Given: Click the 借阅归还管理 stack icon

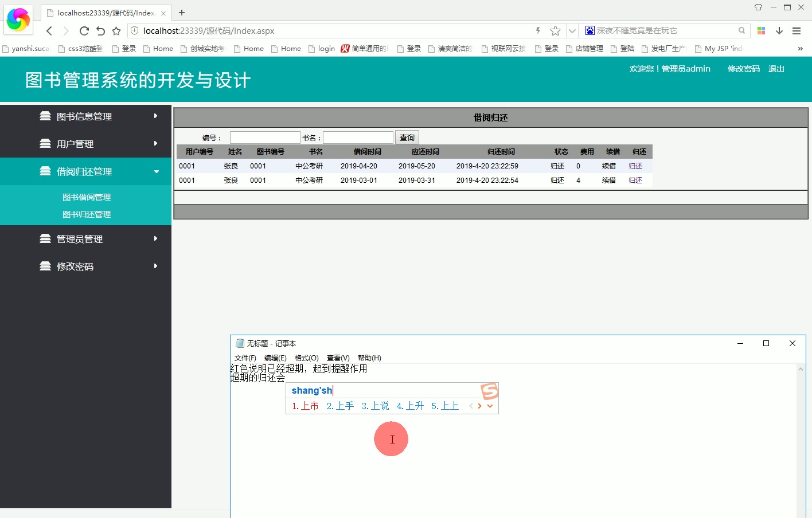Looking at the screenshot, I should [x=45, y=171].
